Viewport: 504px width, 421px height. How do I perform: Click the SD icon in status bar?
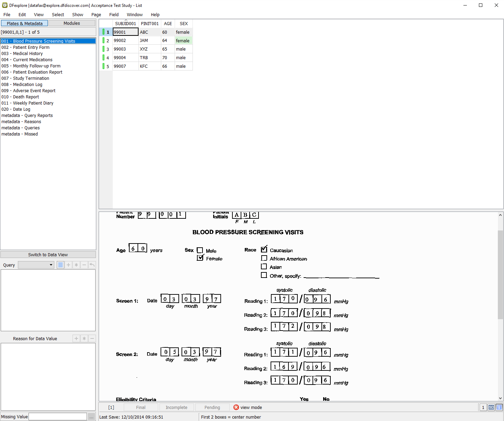coord(491,407)
